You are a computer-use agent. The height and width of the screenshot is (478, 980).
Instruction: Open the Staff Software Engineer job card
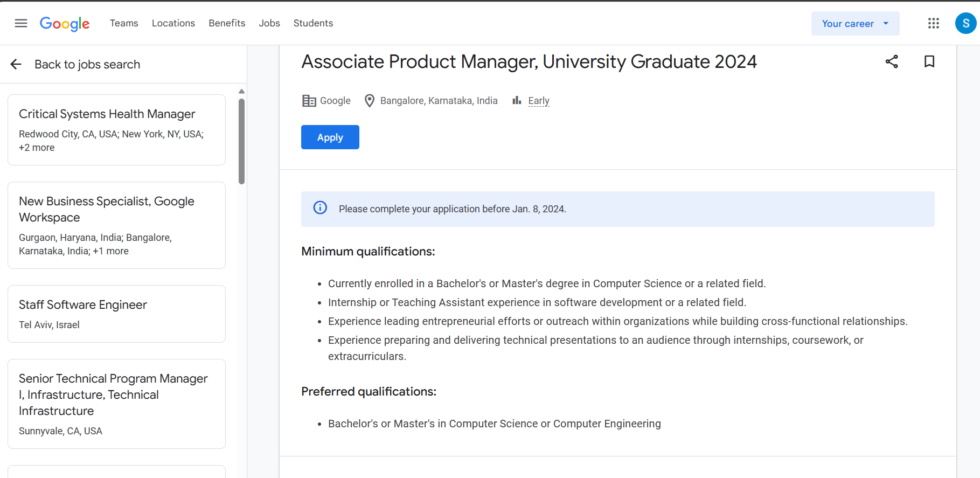point(116,314)
